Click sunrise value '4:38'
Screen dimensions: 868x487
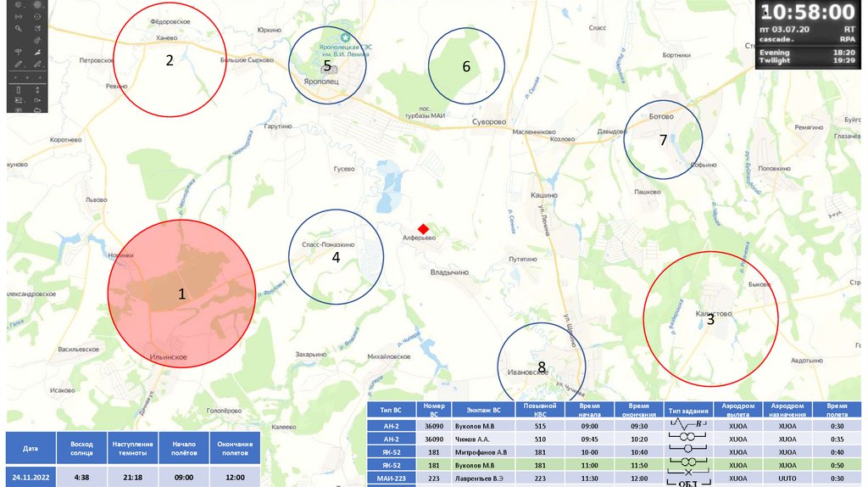point(81,477)
